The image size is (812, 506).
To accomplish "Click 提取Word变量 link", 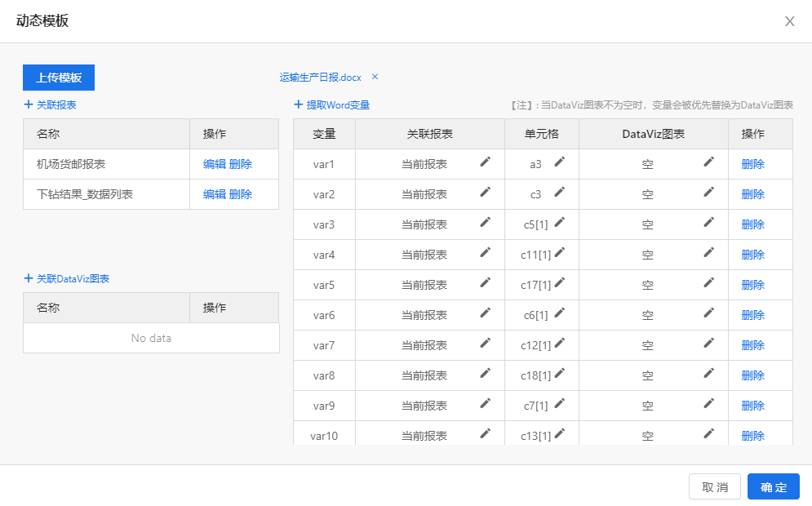I will tap(332, 104).
